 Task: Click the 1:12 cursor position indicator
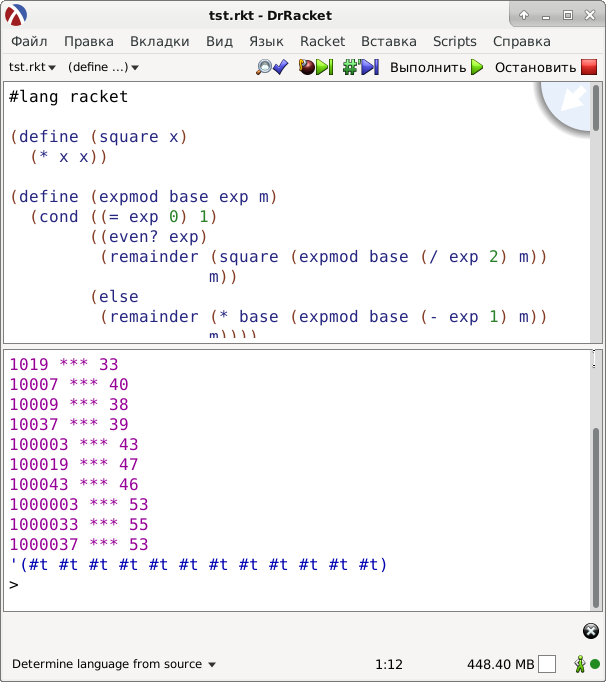(x=388, y=664)
